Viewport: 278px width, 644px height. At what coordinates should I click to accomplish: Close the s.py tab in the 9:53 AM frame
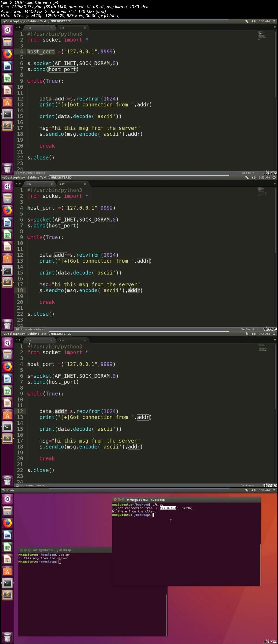click(85, 184)
